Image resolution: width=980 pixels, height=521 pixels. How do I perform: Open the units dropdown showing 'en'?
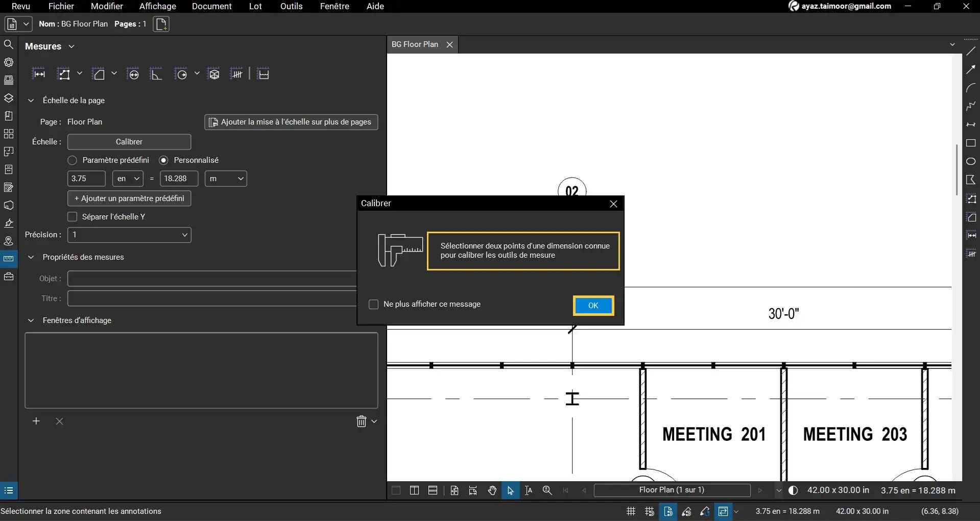[x=127, y=179]
